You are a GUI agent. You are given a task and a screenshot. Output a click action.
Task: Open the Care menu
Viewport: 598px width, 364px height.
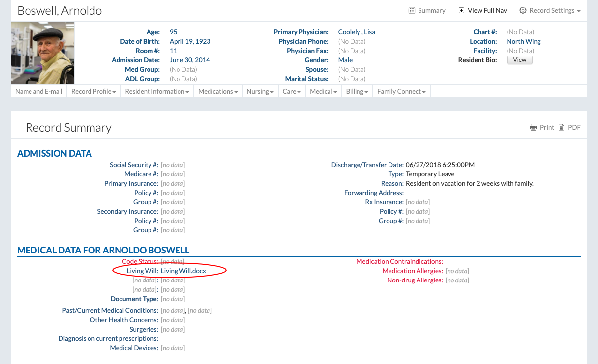tap(291, 91)
